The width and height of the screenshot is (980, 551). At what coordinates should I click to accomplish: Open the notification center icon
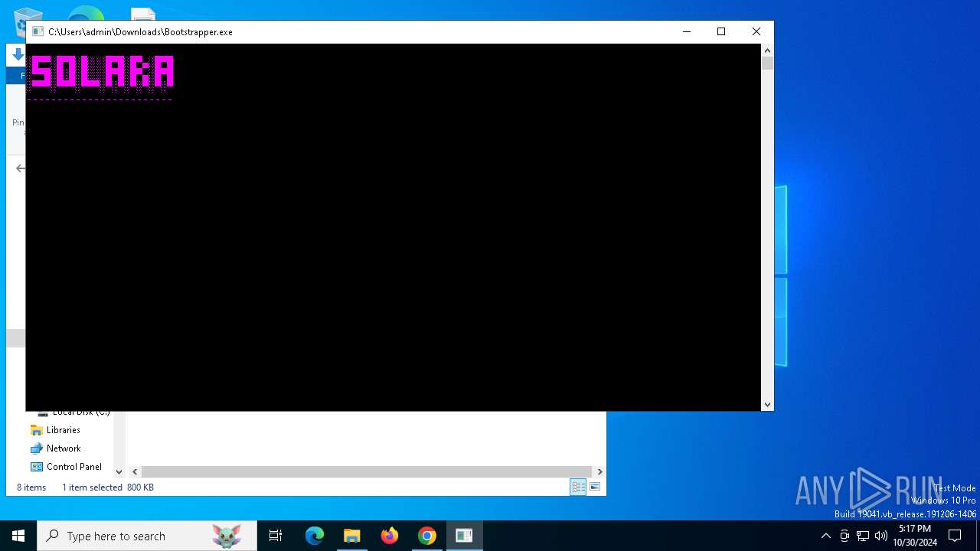(x=955, y=536)
